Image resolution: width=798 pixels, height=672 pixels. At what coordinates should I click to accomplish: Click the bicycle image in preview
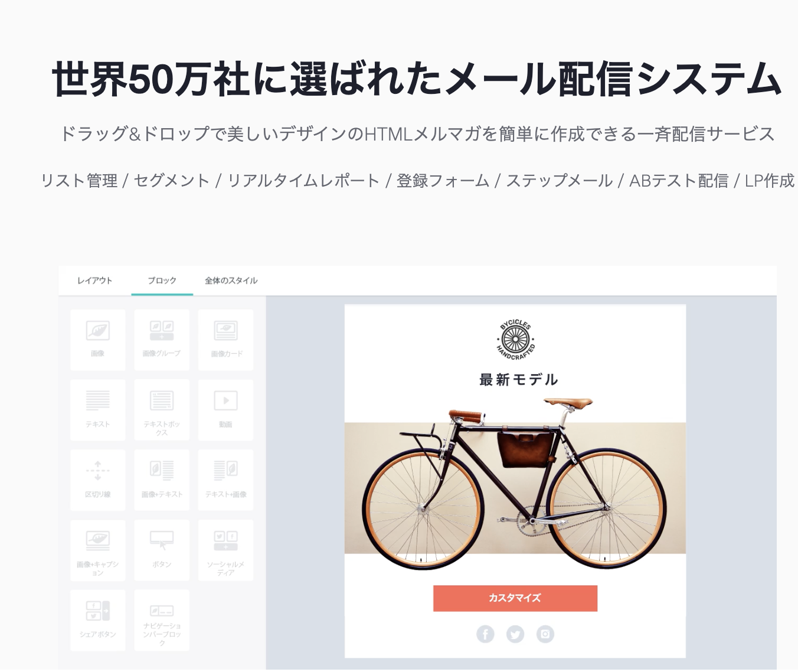pyautogui.click(x=515, y=483)
